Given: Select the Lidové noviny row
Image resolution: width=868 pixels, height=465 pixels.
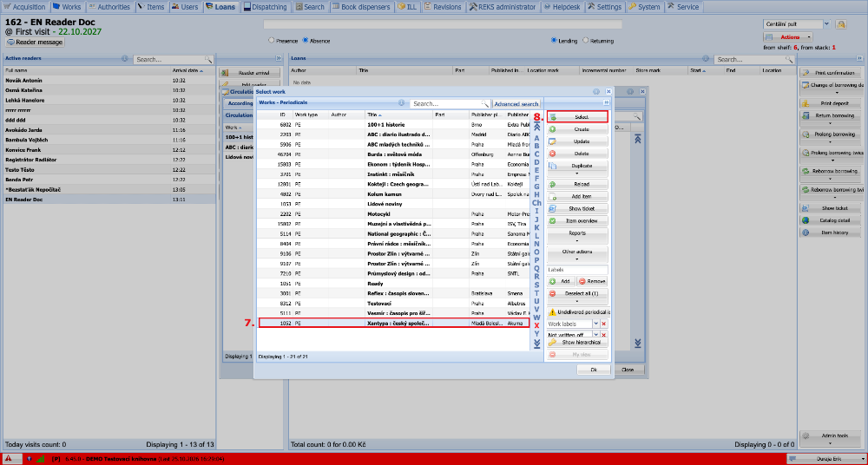Looking at the screenshot, I should pyautogui.click(x=393, y=204).
